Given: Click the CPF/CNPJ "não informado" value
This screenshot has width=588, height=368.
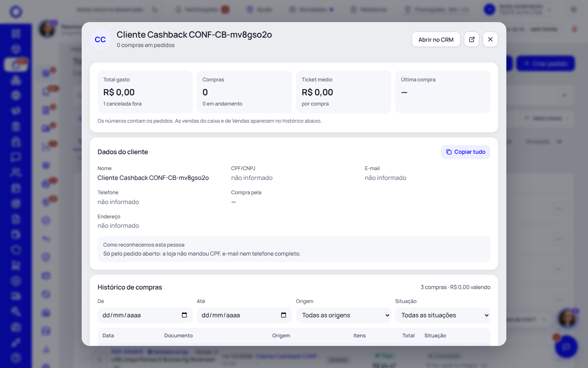Looking at the screenshot, I should click(252, 178).
